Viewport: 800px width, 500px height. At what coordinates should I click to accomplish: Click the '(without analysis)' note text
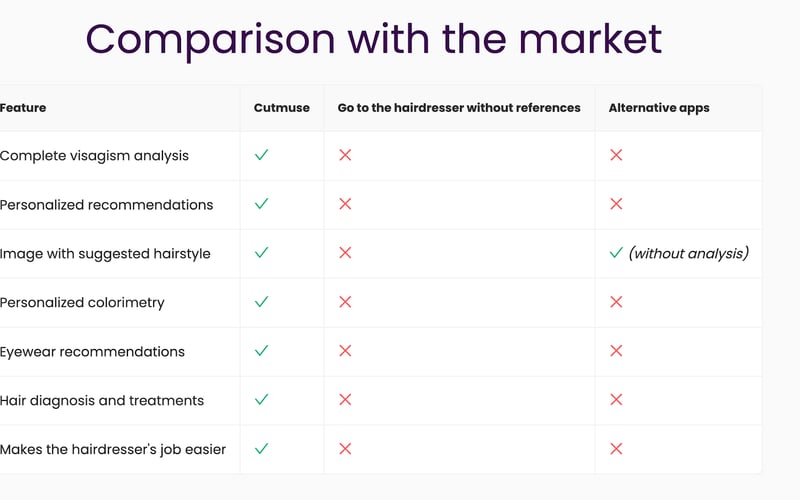pyautogui.click(x=688, y=254)
